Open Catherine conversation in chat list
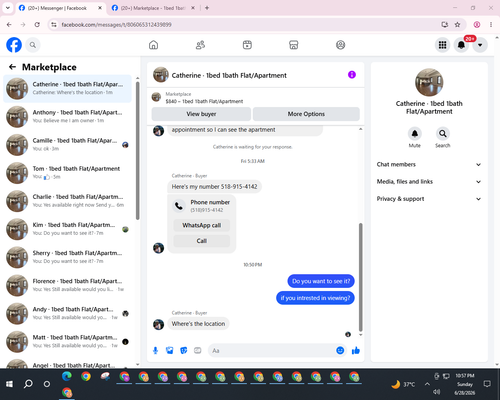Image resolution: width=500 pixels, height=400 pixels. click(x=68, y=89)
